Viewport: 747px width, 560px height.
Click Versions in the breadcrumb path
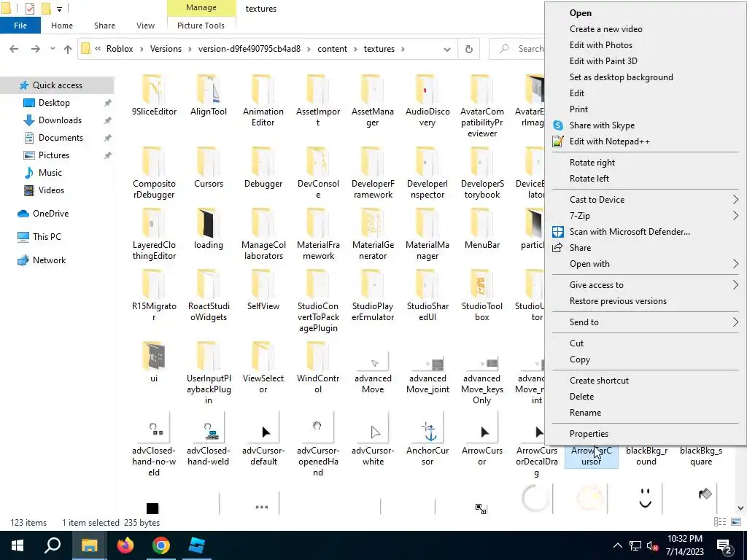166,49
